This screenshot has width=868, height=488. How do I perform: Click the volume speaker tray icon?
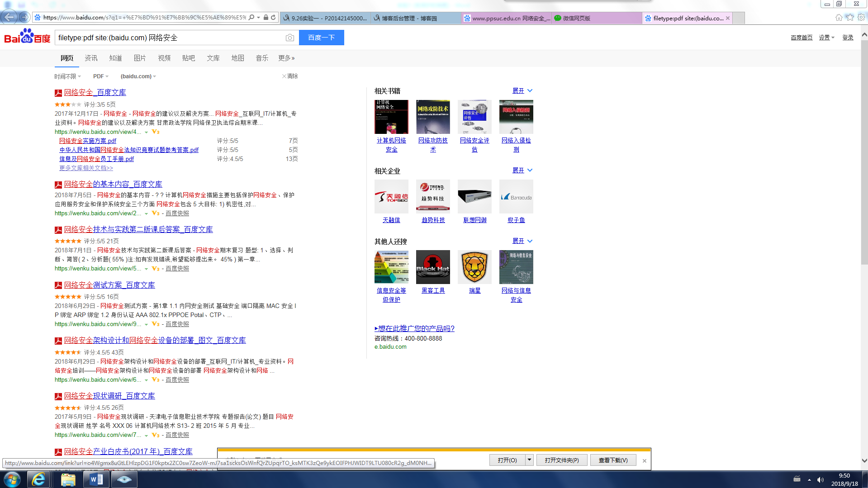pos(821,480)
